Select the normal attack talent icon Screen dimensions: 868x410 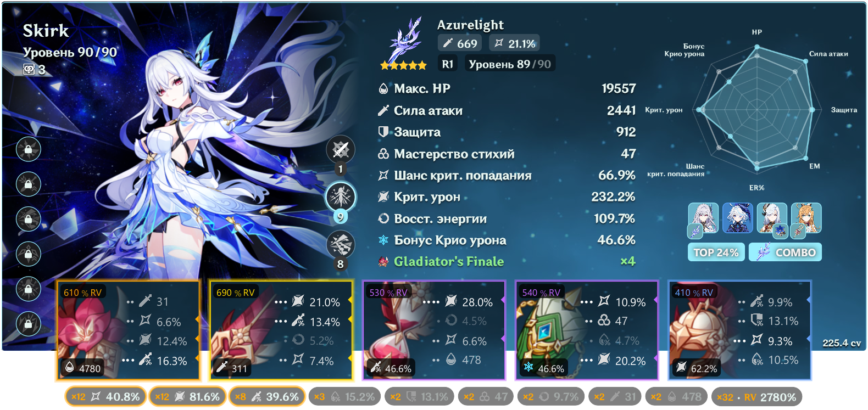[341, 149]
